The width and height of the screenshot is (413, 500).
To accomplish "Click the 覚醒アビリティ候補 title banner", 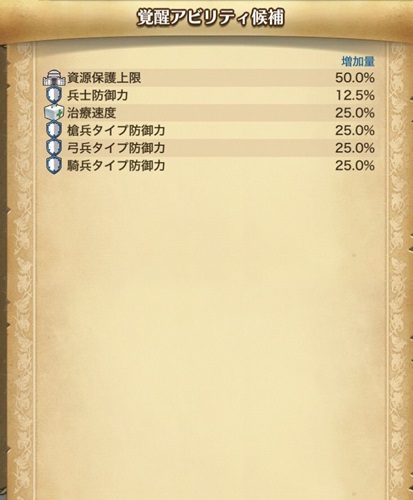I will coord(210,18).
